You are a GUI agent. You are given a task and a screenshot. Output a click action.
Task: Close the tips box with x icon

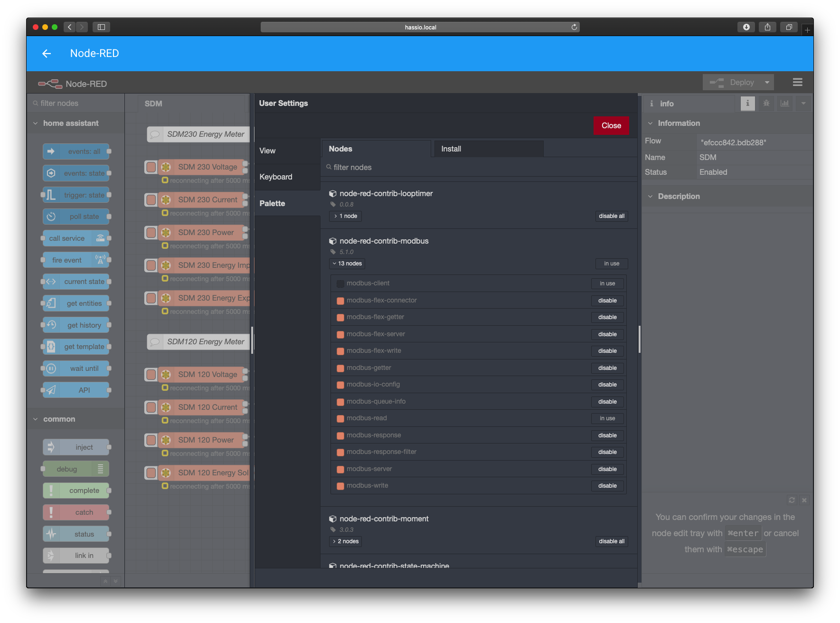(x=804, y=500)
